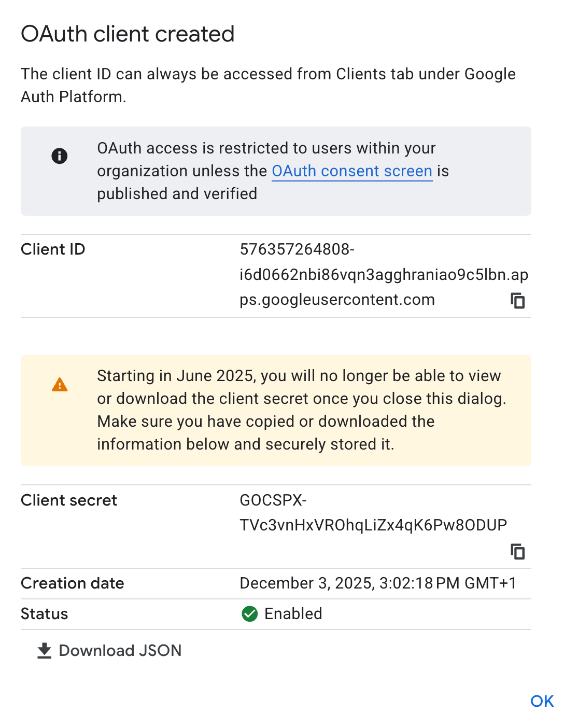Click the 'Client secret' row label
This screenshot has width=564, height=728.
(69, 500)
